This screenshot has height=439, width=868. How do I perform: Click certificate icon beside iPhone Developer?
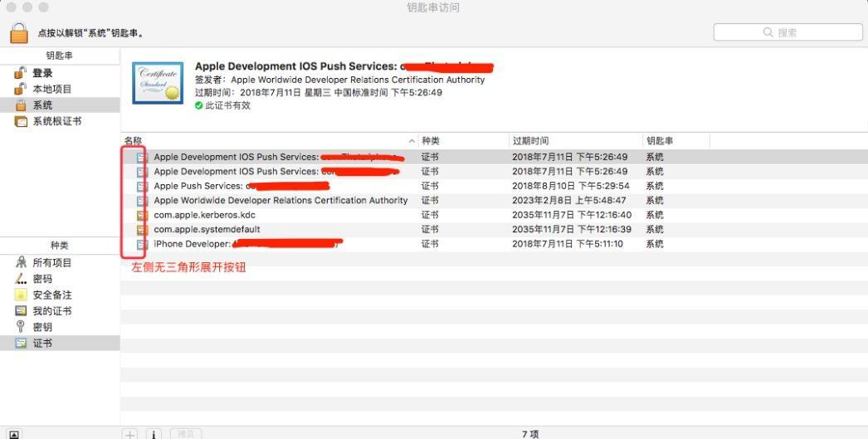point(142,244)
